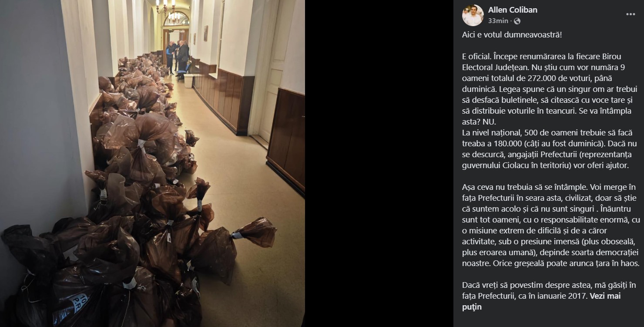Click the wooden cabinet on the photo's right

pos(286,139)
